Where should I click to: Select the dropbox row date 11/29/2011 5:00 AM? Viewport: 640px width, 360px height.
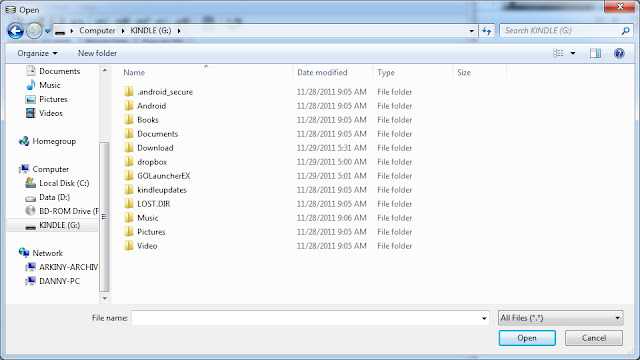[331, 162]
